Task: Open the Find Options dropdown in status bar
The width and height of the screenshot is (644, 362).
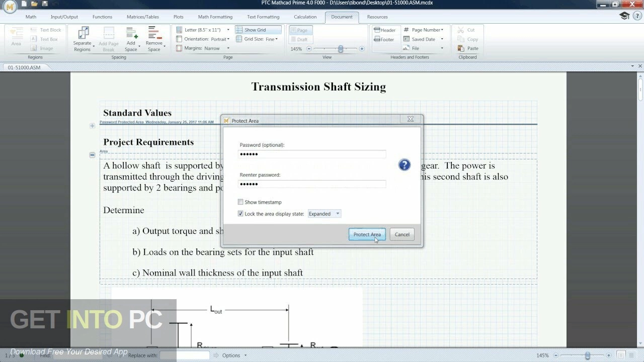Action: point(234,355)
